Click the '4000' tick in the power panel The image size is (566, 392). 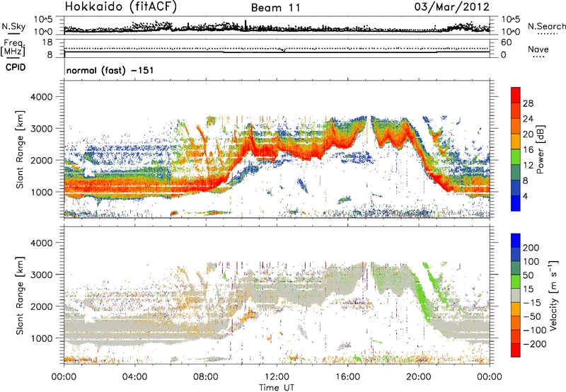coord(43,97)
